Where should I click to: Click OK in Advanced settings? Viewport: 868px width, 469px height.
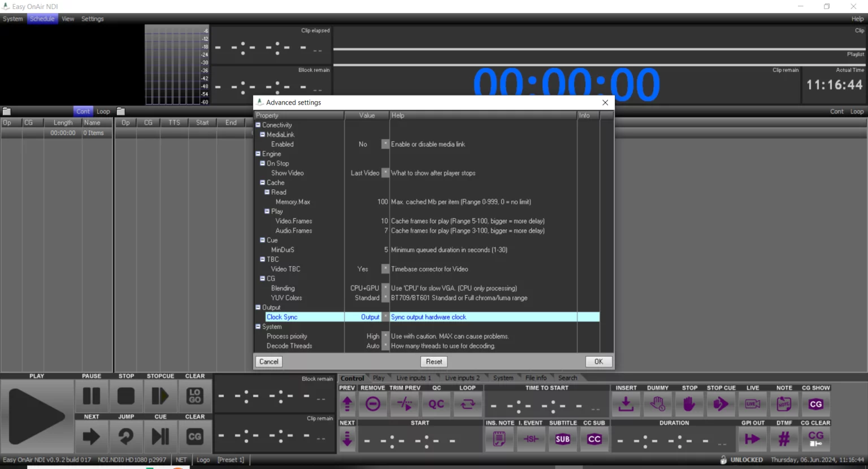(598, 362)
